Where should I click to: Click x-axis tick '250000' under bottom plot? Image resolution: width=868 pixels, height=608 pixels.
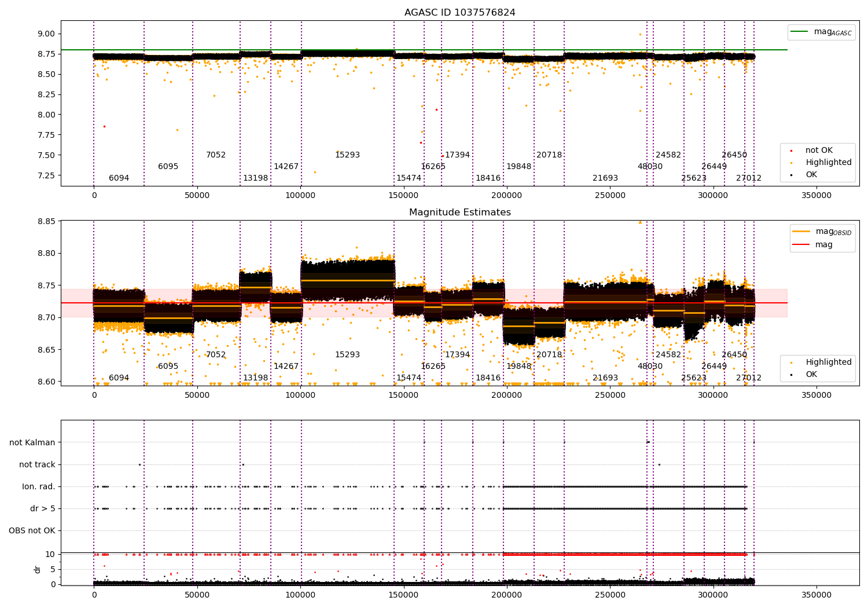tap(610, 595)
